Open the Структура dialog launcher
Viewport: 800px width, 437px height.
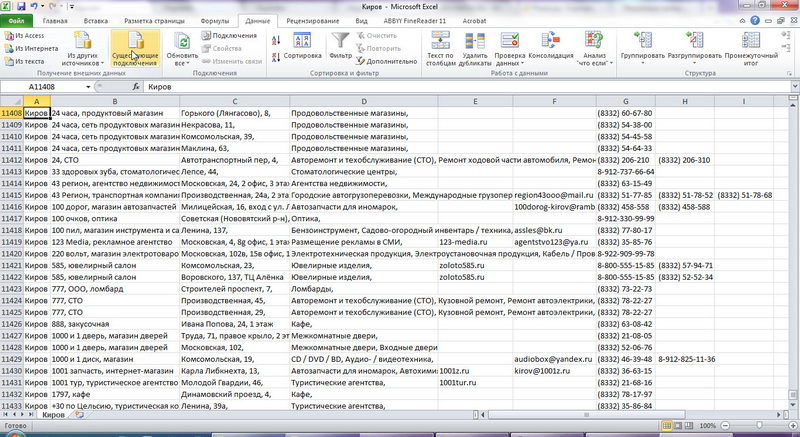click(789, 73)
